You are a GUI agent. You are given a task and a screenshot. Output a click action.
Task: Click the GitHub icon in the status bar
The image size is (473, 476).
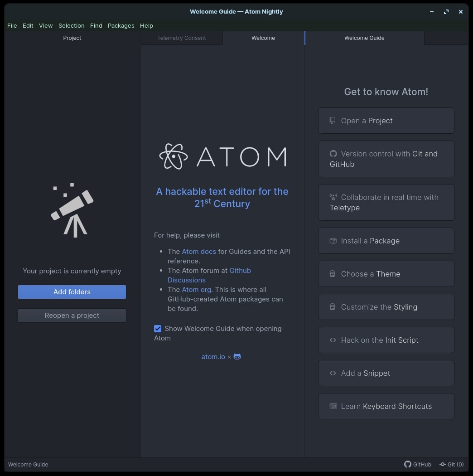(407, 464)
